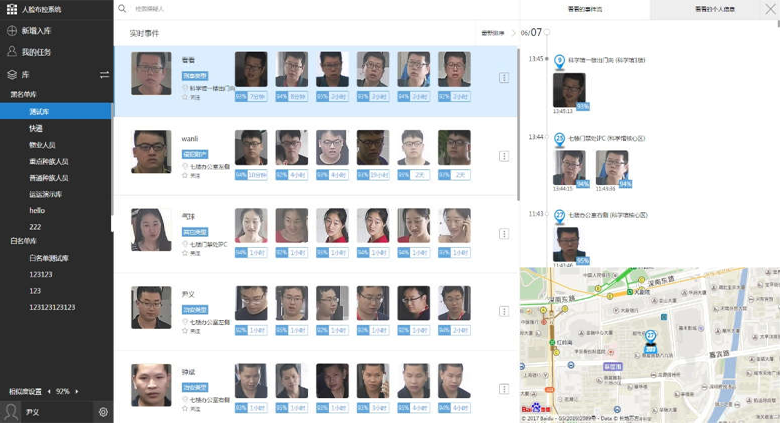780x423 pixels.
Task: Open settings gear at bottom of sidebar
Action: click(x=103, y=412)
